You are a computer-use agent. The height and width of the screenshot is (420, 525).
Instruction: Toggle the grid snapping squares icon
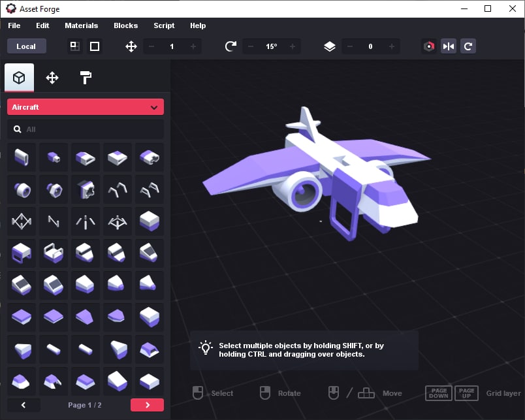coord(75,46)
